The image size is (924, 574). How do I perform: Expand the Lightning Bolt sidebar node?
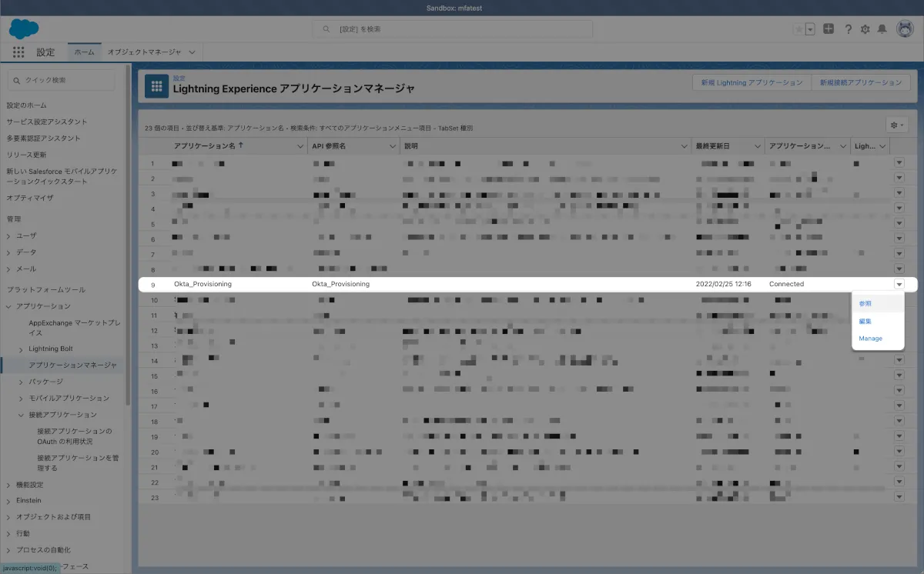tap(21, 349)
